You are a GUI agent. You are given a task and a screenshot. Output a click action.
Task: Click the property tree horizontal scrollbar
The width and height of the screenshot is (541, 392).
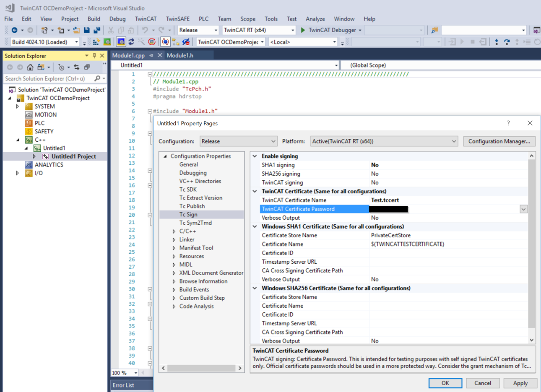(x=201, y=368)
